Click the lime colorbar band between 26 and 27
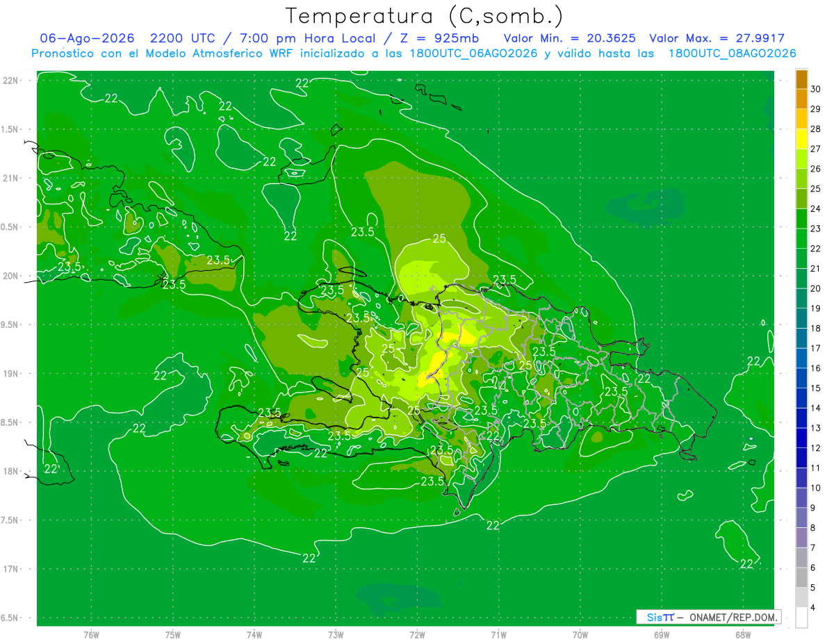Image resolution: width=834 pixels, height=644 pixels. click(x=801, y=159)
